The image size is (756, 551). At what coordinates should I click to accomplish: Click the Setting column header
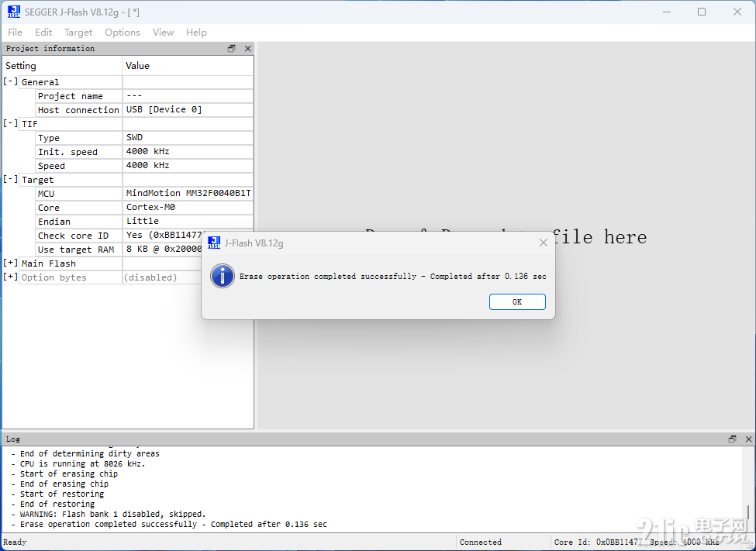[62, 66]
